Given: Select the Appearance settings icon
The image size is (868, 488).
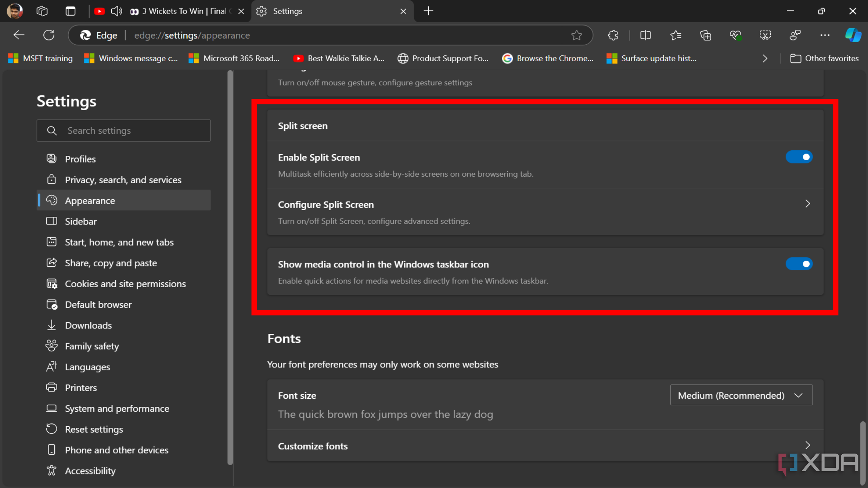Looking at the screenshot, I should point(52,200).
